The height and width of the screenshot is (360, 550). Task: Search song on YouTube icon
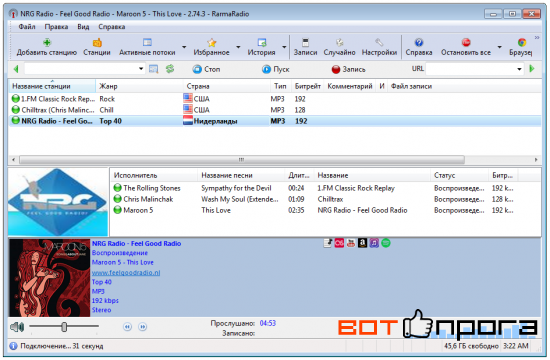click(x=351, y=243)
